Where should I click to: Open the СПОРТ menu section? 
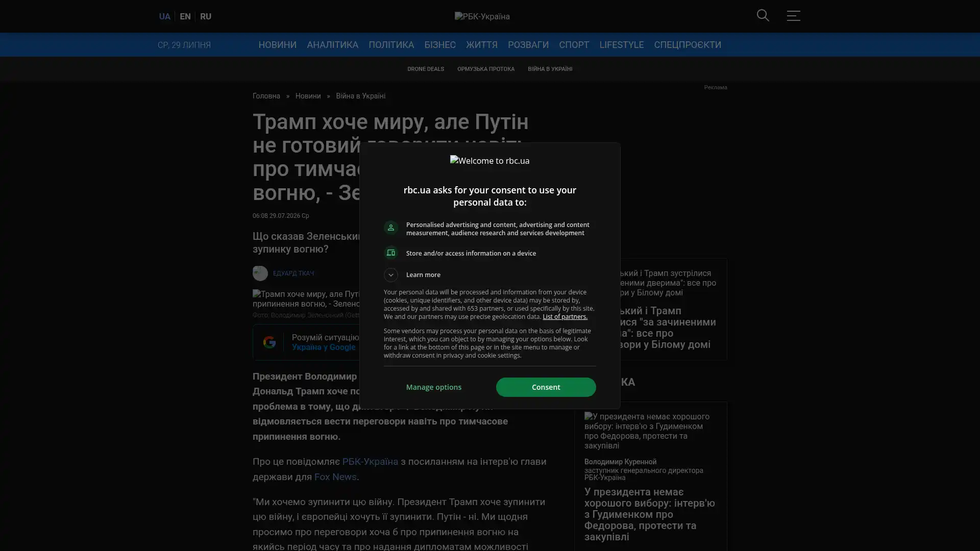click(x=574, y=45)
